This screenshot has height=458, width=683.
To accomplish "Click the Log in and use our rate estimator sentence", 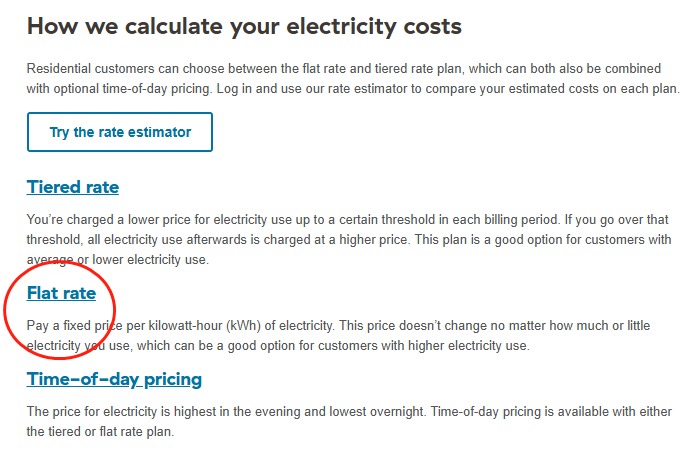I will [448, 88].
